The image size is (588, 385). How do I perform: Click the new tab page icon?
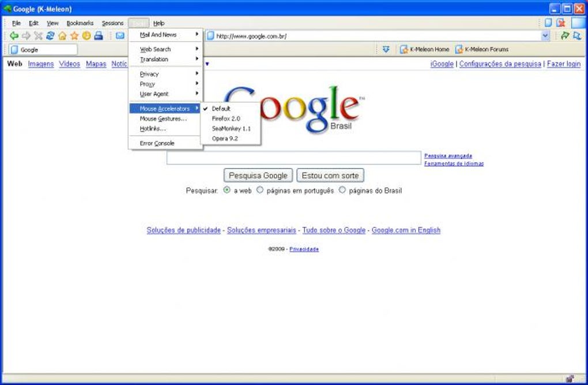[x=548, y=23]
